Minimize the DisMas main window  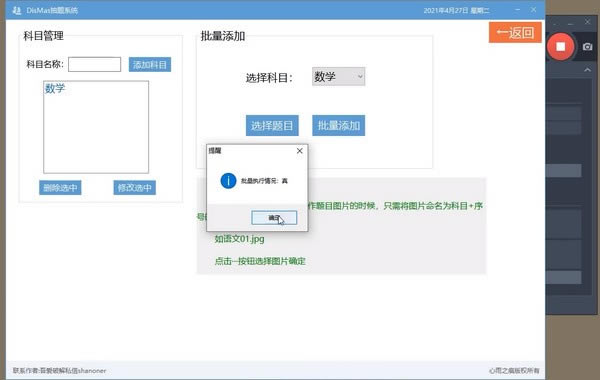(517, 10)
